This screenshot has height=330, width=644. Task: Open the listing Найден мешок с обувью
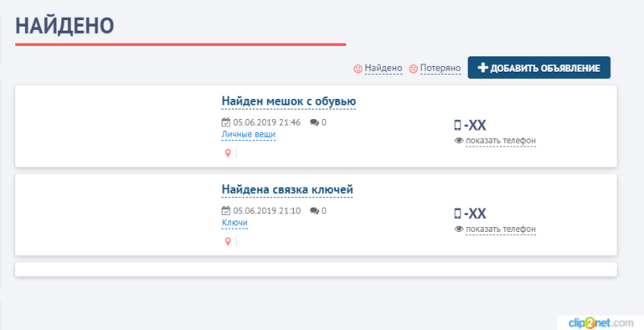pyautogui.click(x=288, y=101)
